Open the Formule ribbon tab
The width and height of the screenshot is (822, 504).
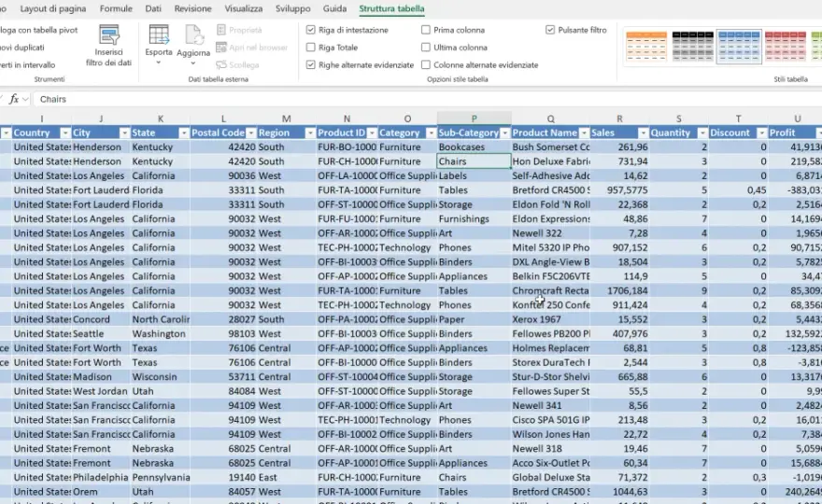[x=116, y=8]
